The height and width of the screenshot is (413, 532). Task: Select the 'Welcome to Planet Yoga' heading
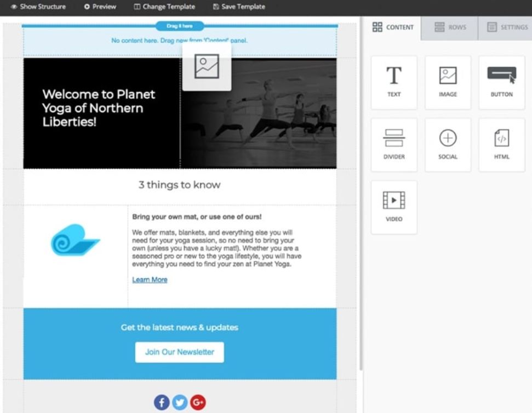tap(99, 108)
